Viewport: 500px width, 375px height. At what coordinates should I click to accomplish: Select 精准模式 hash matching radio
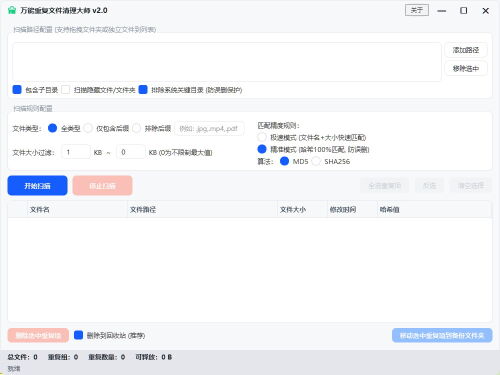tap(262, 149)
